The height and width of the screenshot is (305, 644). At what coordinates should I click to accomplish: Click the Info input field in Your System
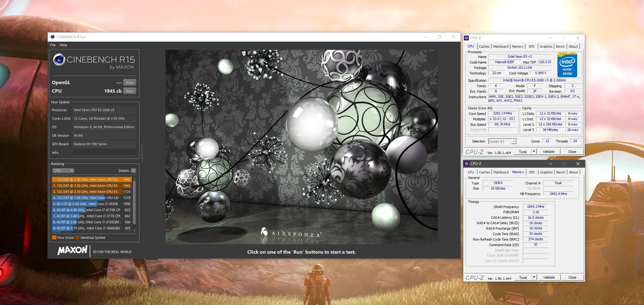(104, 152)
